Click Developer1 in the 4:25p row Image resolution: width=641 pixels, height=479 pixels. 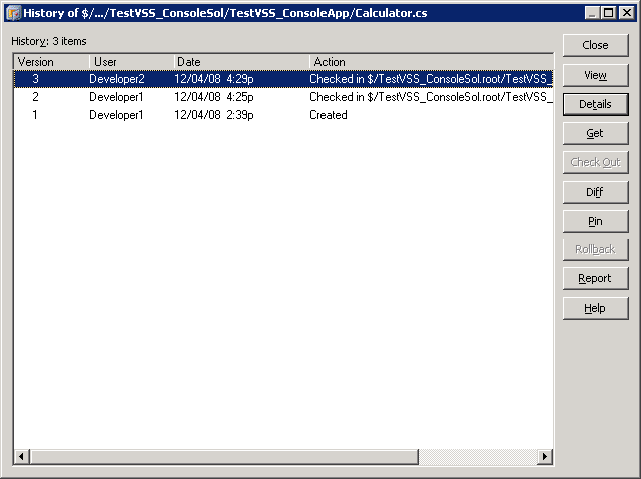click(117, 97)
